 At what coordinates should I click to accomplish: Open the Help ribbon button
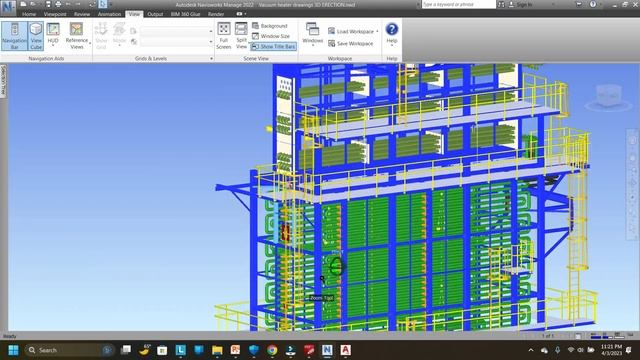(x=392, y=34)
